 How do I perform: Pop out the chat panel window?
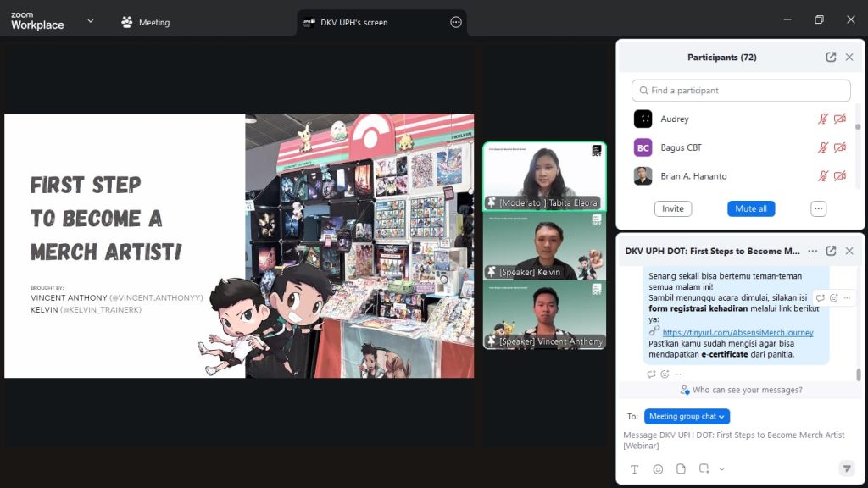point(831,251)
